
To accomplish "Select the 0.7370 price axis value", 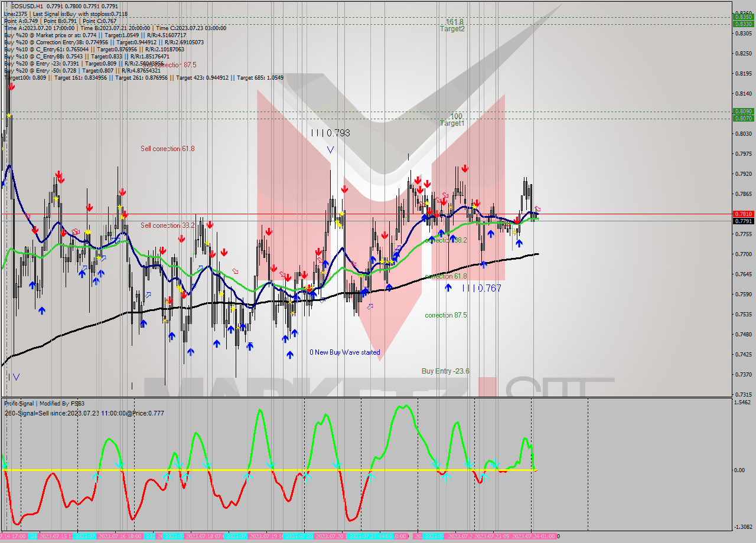I will coord(743,374).
